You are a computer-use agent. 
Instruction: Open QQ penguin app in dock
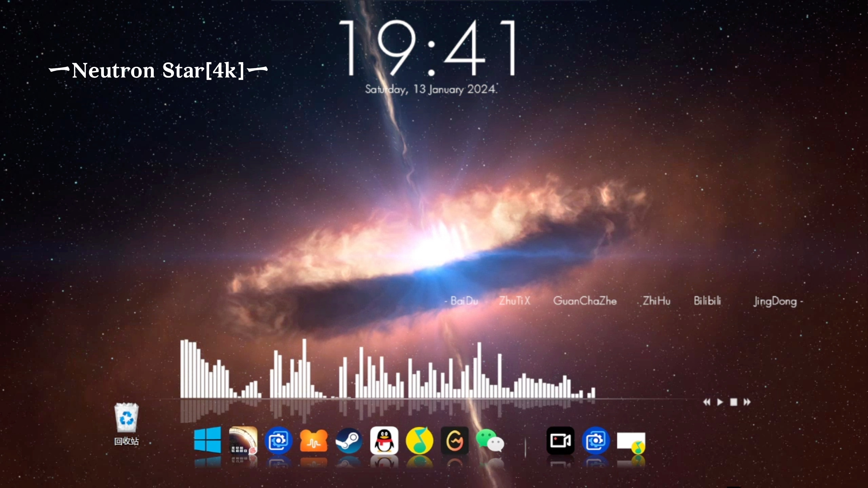[384, 441]
